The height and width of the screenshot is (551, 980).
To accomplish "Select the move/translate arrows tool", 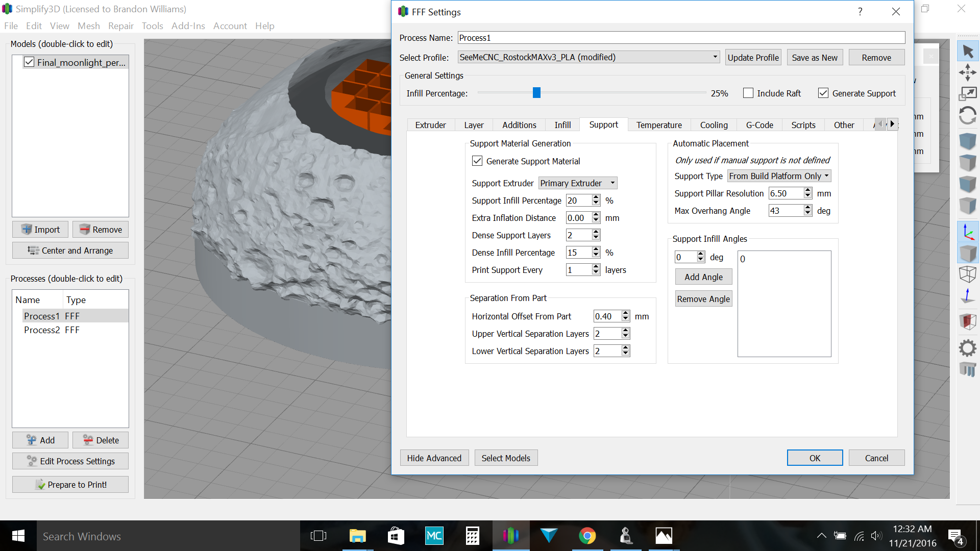I will click(967, 72).
